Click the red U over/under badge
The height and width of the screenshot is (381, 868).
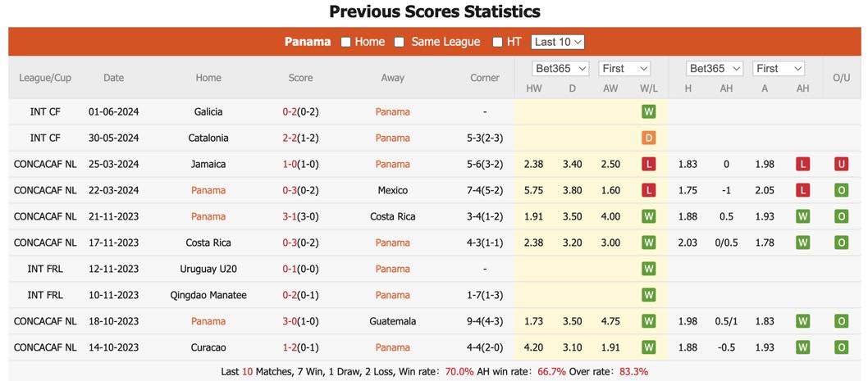(841, 164)
